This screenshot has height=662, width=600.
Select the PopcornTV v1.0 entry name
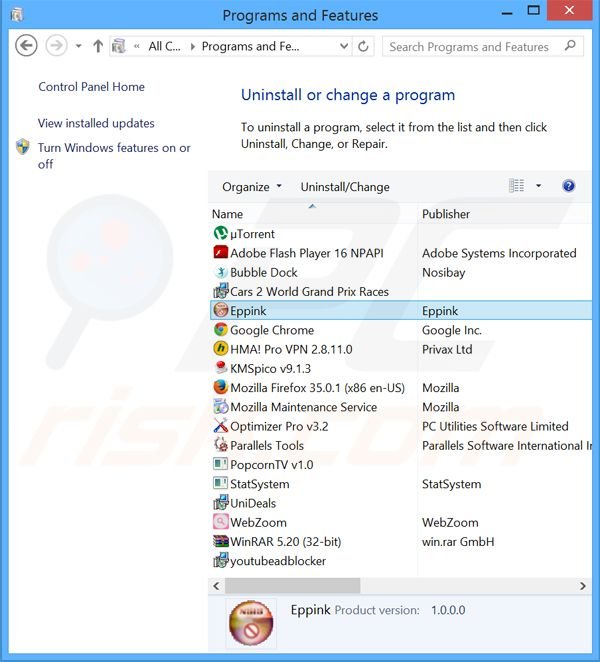[271, 465]
